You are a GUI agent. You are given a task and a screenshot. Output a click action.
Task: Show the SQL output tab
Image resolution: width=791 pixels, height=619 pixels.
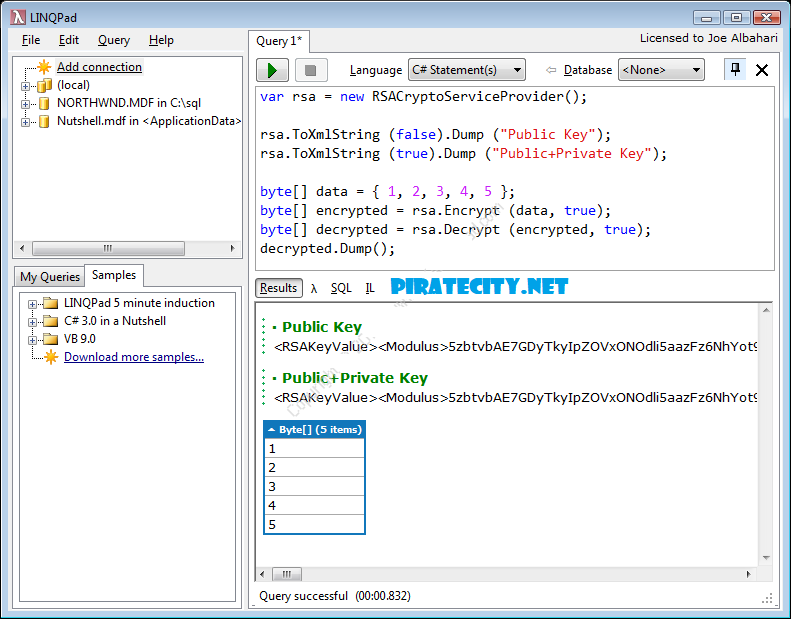click(x=341, y=288)
